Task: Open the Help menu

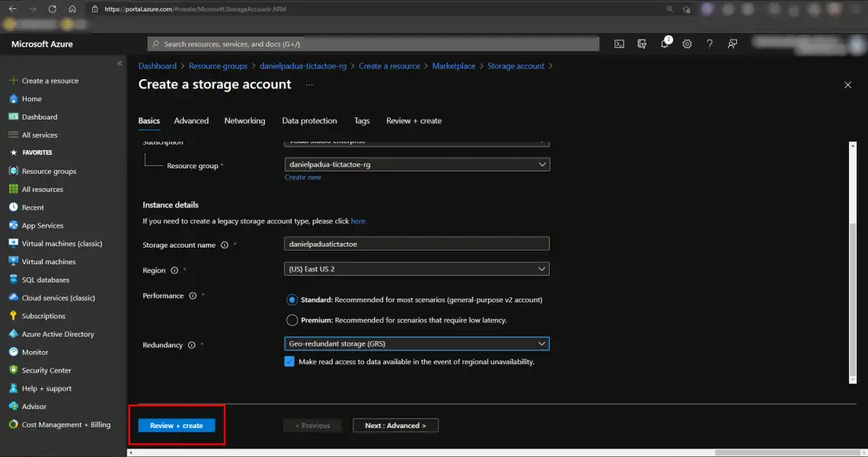Action: (x=710, y=43)
